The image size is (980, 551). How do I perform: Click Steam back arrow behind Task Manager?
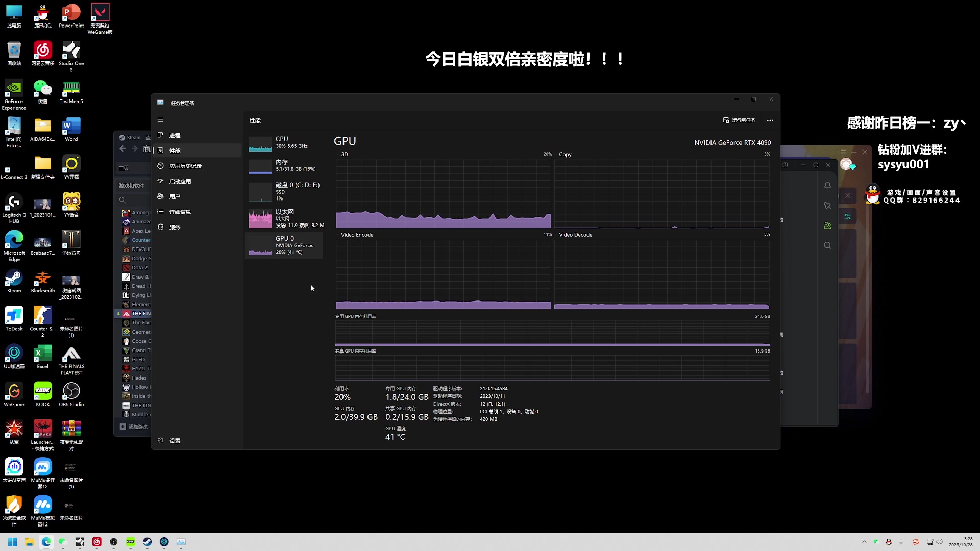coord(122,148)
